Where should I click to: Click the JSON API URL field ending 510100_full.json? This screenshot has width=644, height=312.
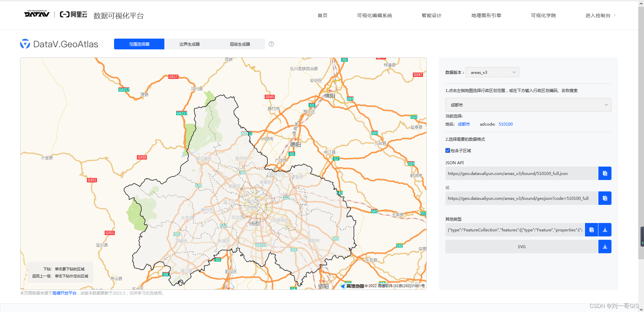coord(522,173)
